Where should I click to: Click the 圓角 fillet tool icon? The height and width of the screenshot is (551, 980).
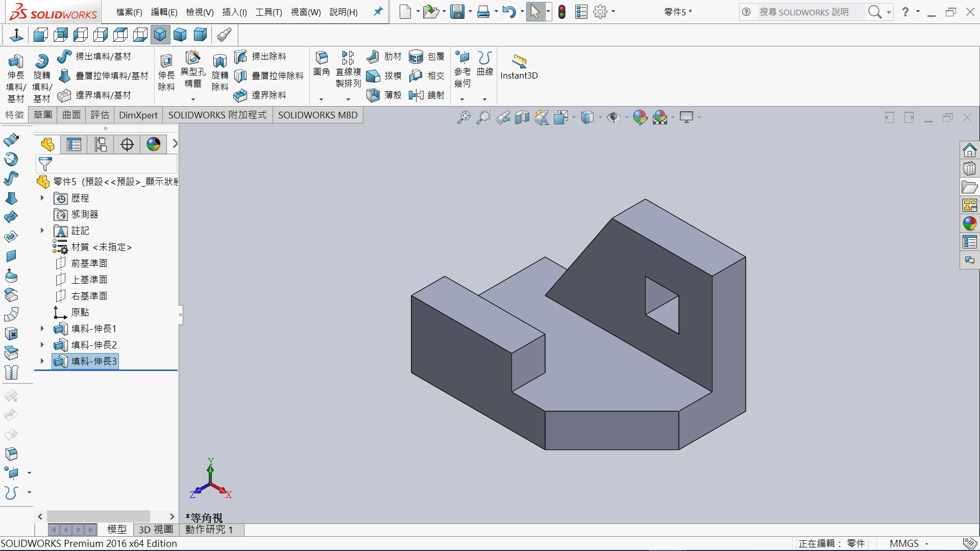tap(322, 58)
